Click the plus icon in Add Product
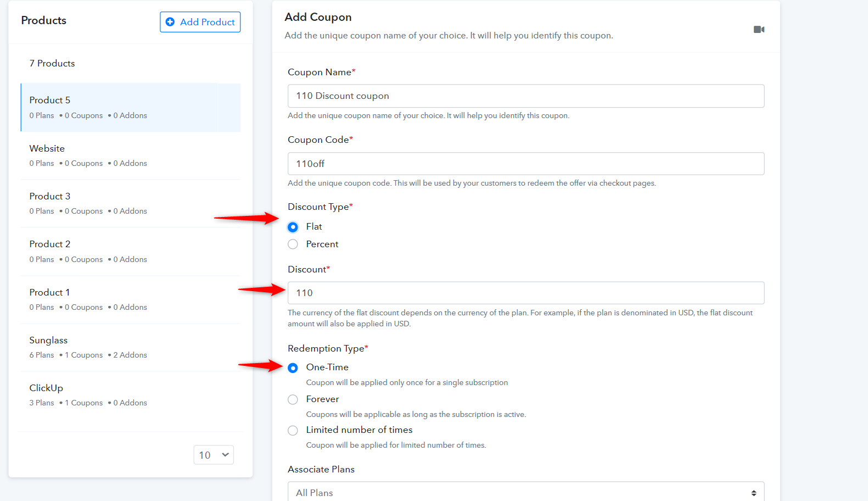The image size is (868, 501). [x=170, y=22]
